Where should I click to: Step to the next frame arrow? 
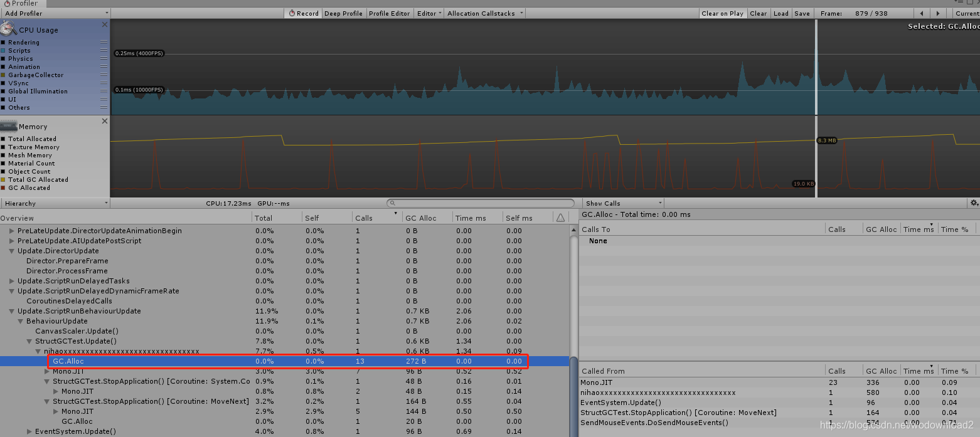(938, 13)
